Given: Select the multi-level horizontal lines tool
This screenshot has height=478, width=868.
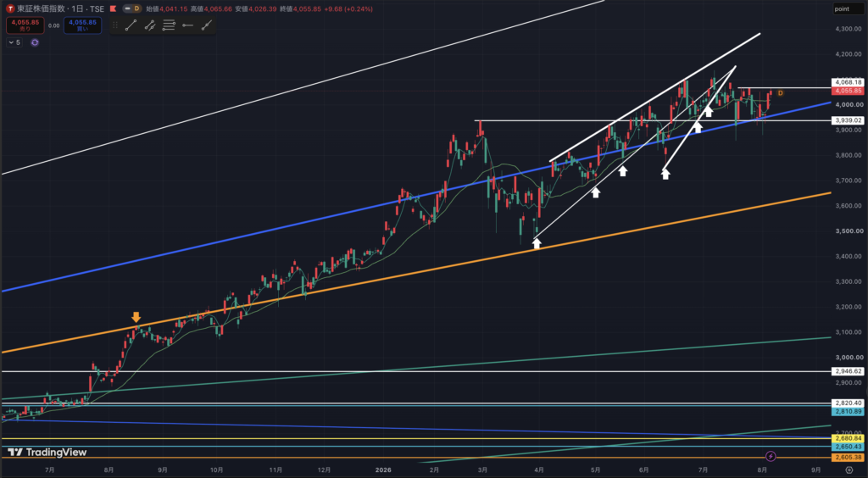Looking at the screenshot, I should point(169,25).
